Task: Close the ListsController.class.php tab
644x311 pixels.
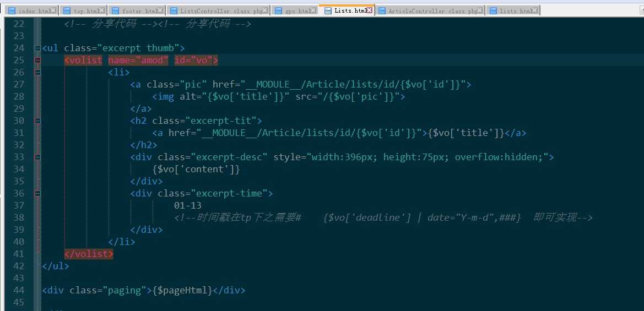Action: 265,10
